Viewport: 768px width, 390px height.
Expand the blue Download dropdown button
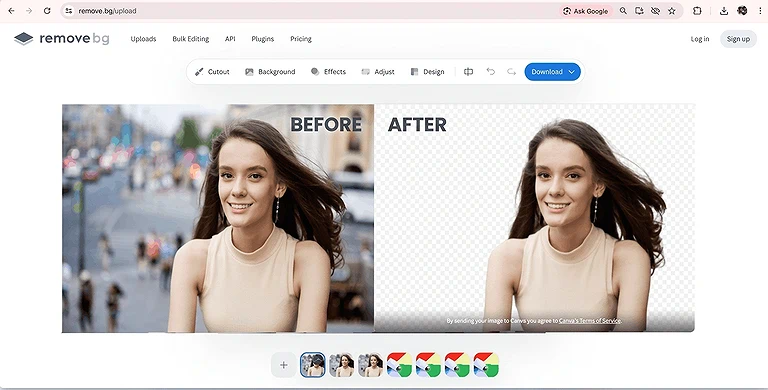pyautogui.click(x=552, y=72)
